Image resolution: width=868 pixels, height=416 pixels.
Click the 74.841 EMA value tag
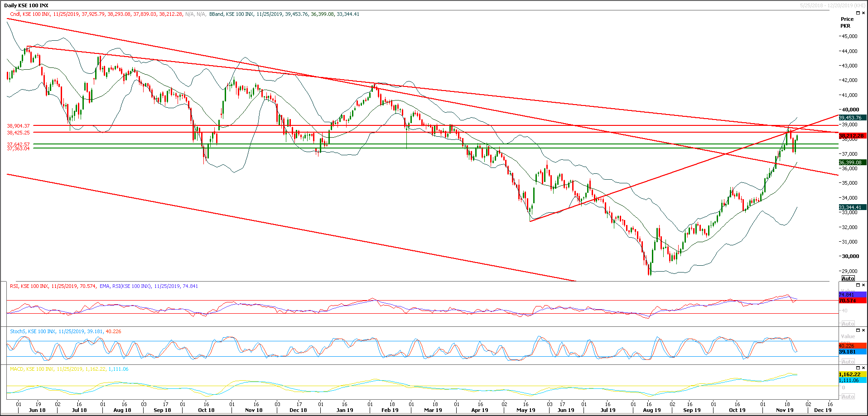coord(853,295)
